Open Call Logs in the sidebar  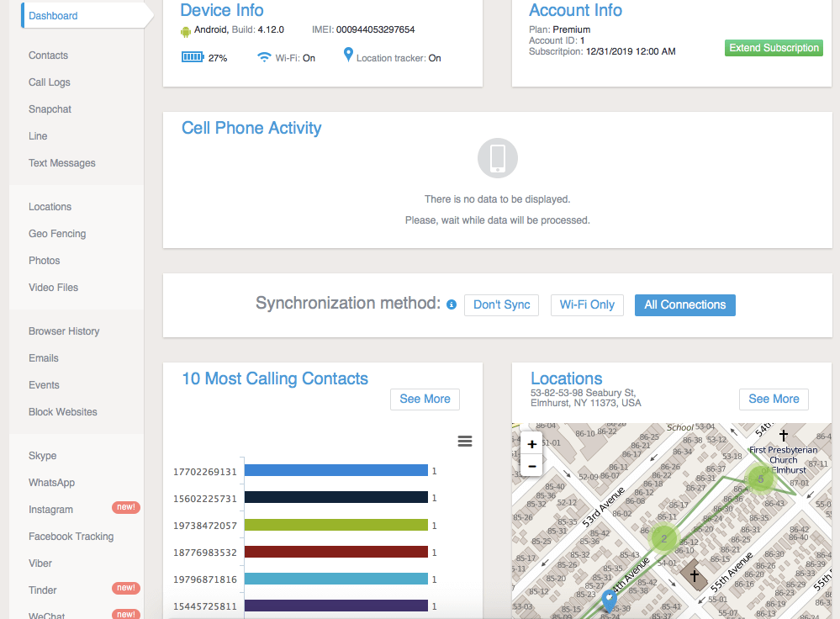coord(50,82)
